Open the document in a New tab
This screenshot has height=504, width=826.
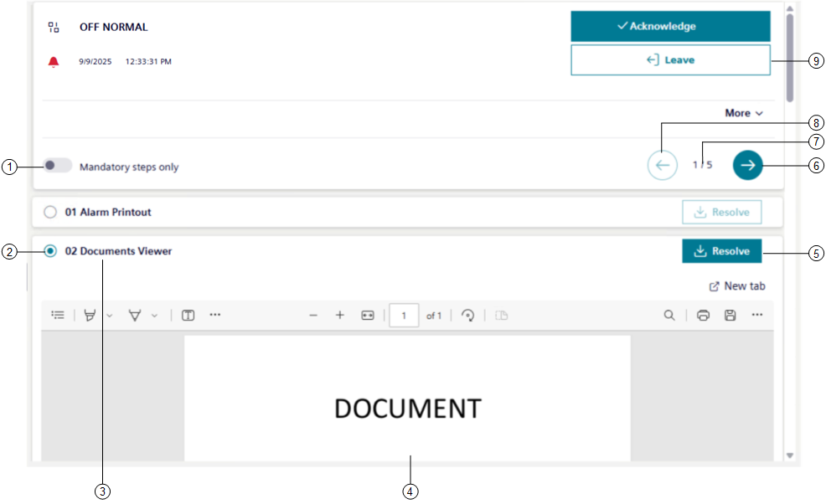(737, 286)
